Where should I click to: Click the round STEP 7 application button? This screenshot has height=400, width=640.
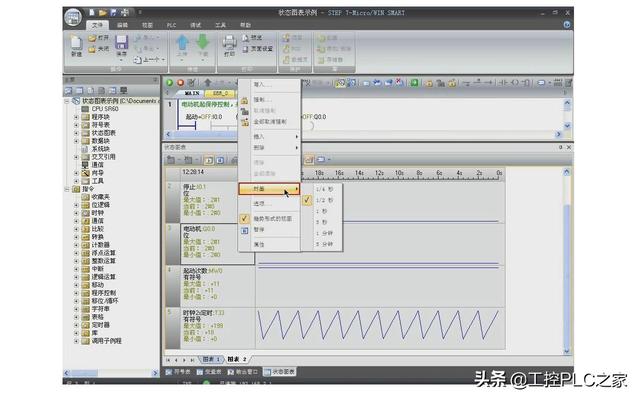pos(73,18)
